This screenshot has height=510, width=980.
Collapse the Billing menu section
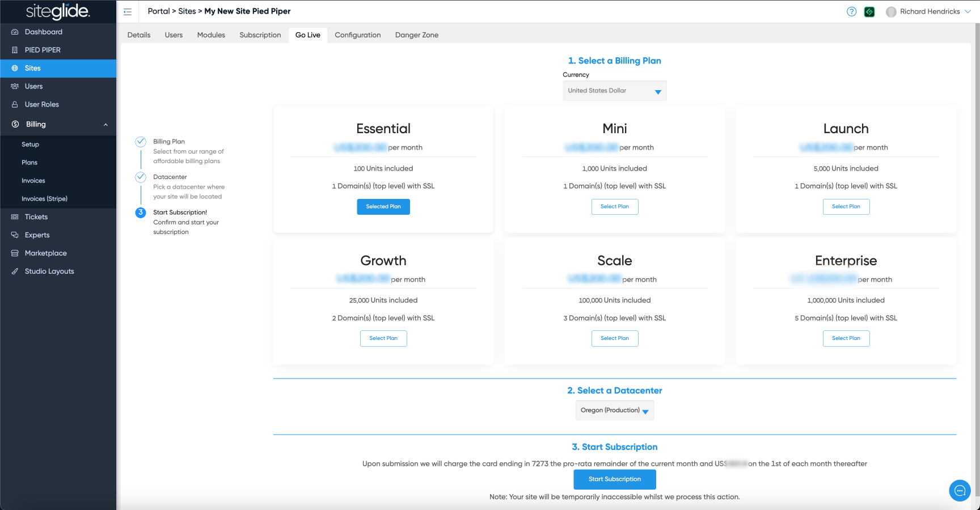(105, 125)
